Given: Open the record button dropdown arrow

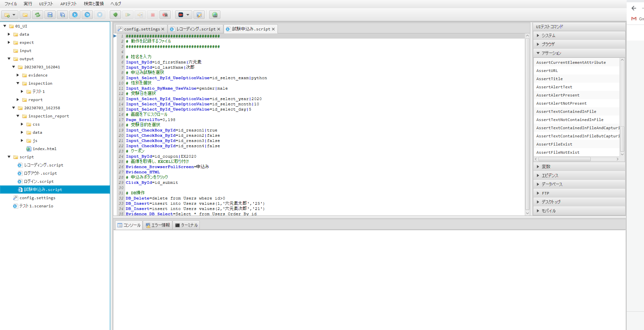Looking at the screenshot, I should [x=188, y=15].
